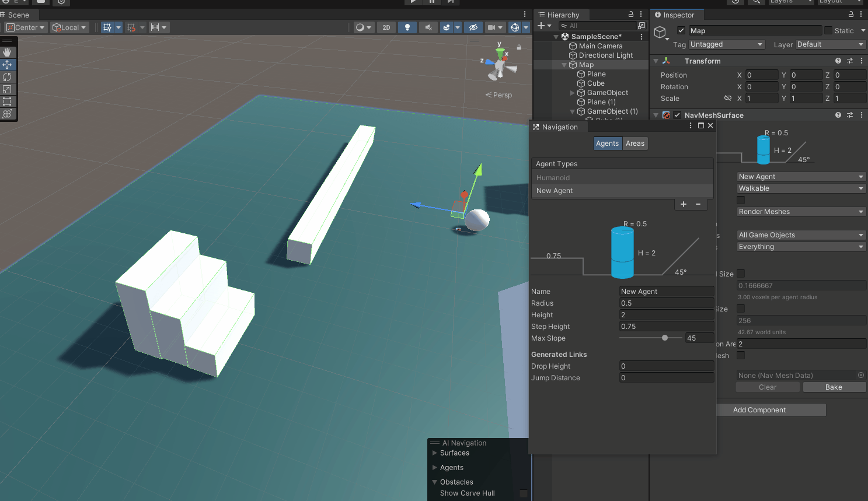868x501 pixels.
Task: Toggle 2D view mode
Action: pos(386,27)
